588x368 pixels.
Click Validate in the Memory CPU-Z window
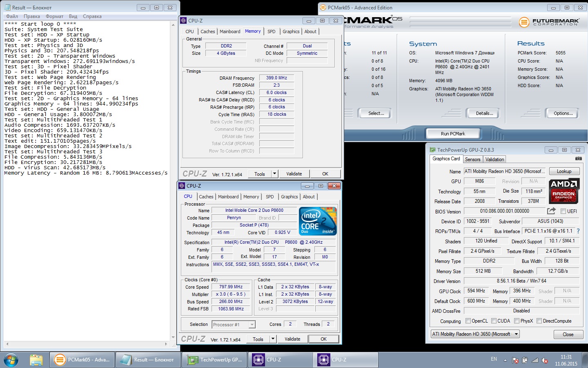[294, 174]
